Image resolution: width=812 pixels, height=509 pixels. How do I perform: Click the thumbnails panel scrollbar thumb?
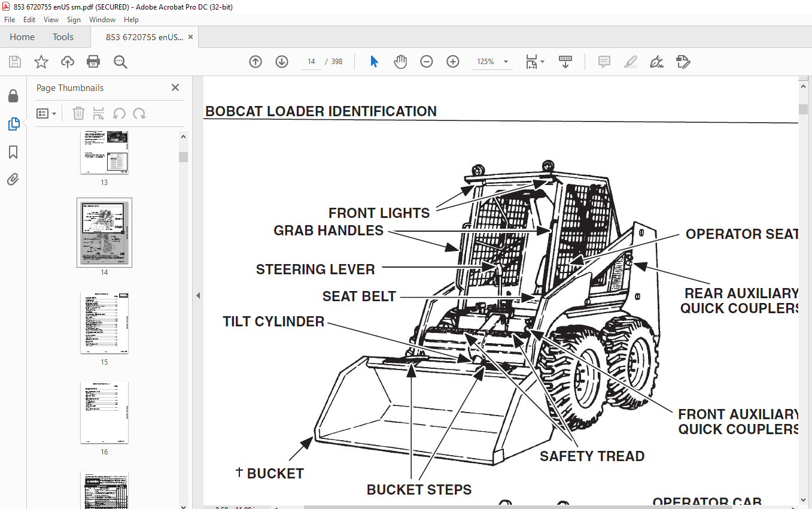[x=184, y=157]
